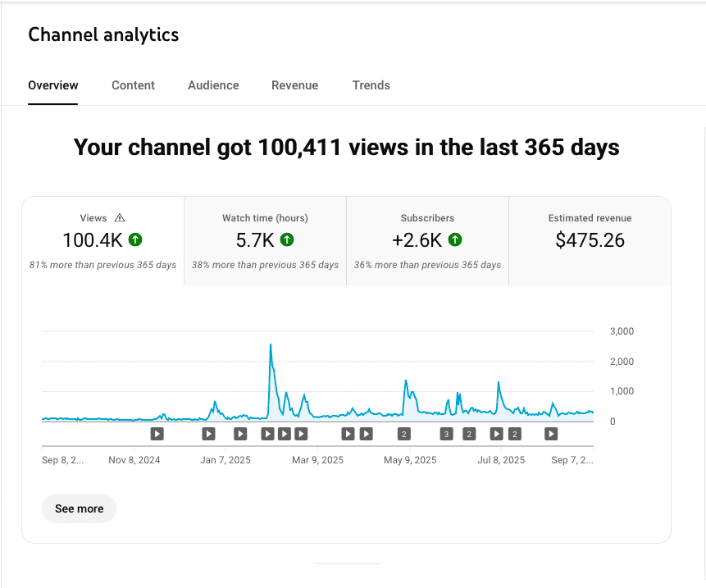Select the Subscribers metric card
Viewport: 706px width, 588px height.
[x=427, y=241]
